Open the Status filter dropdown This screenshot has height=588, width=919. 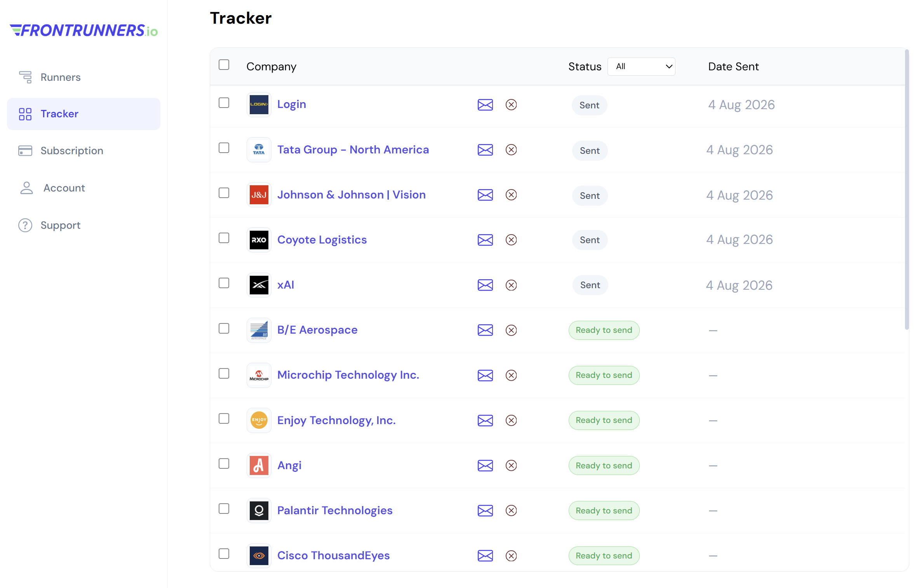point(641,66)
